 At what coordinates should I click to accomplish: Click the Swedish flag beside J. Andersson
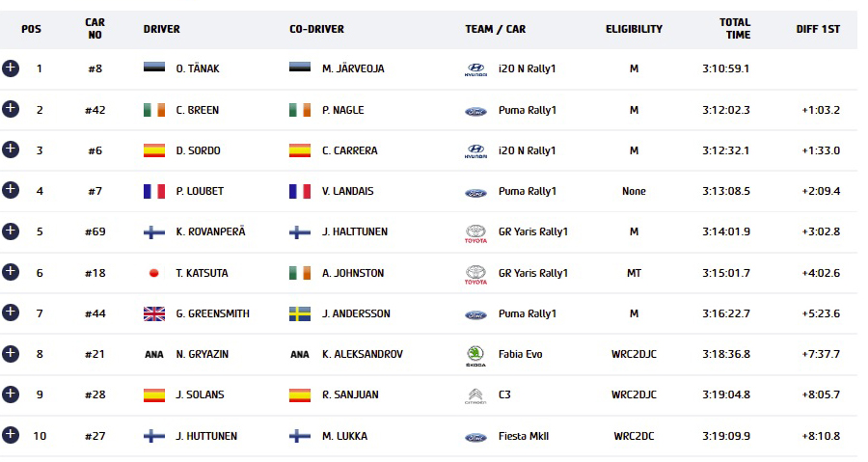click(300, 313)
